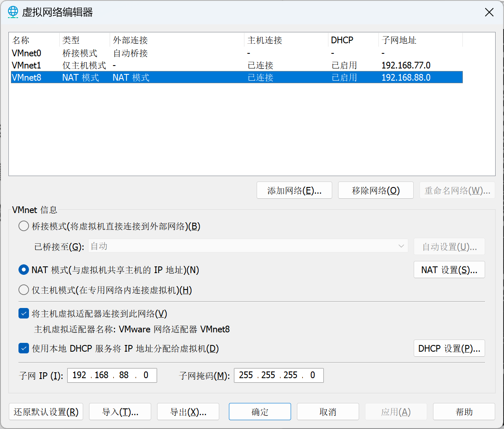Screen dimensions: 504x429
Task: Open NAT 设置 dialog
Action: click(x=449, y=270)
